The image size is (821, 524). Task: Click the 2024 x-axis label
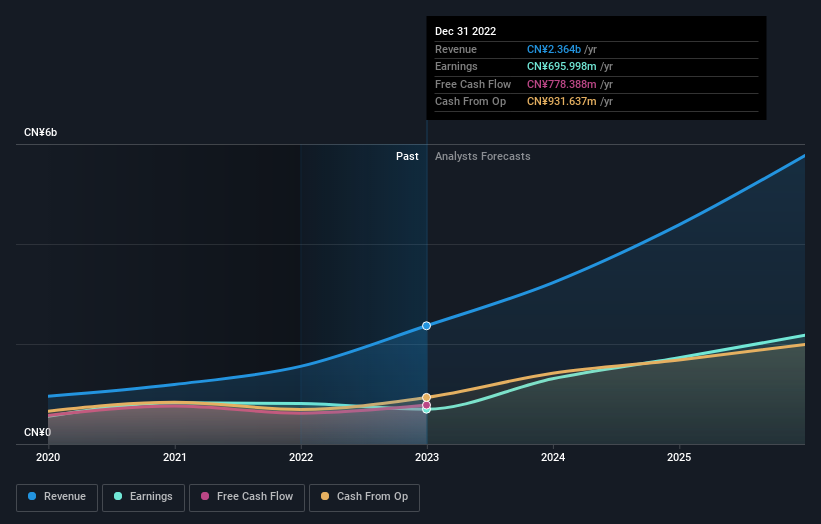click(x=553, y=458)
